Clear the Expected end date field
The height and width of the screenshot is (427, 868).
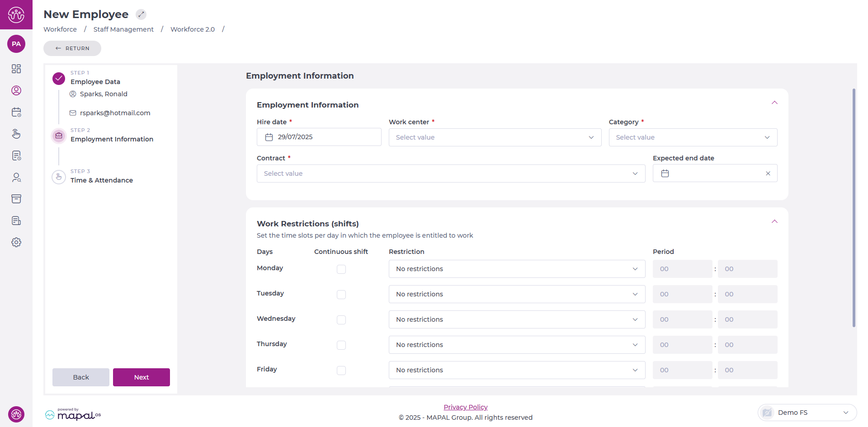coord(768,174)
